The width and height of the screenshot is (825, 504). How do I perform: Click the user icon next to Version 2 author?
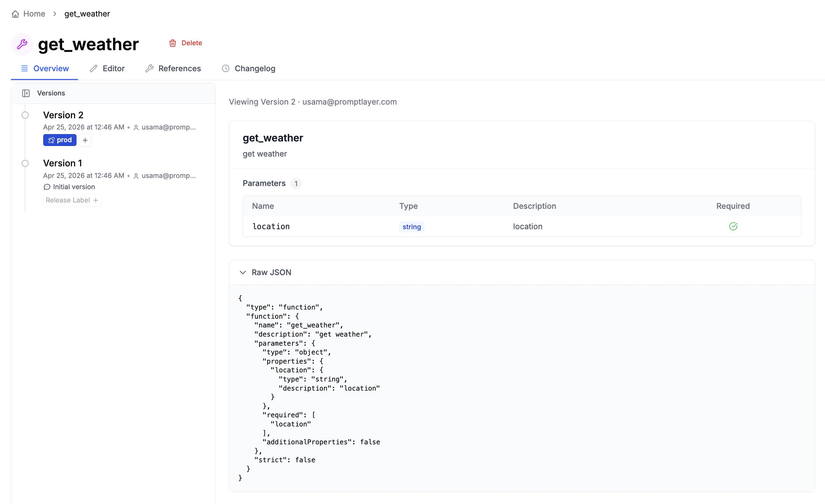136,127
